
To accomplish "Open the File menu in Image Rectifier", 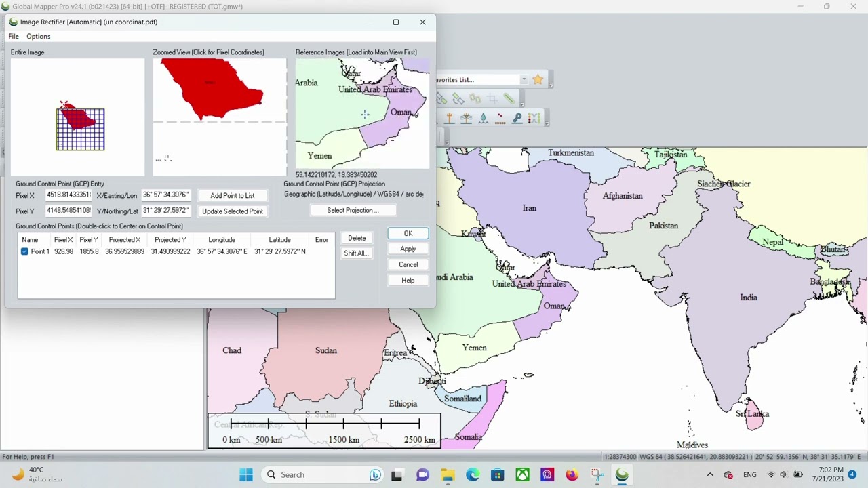I will click(14, 36).
